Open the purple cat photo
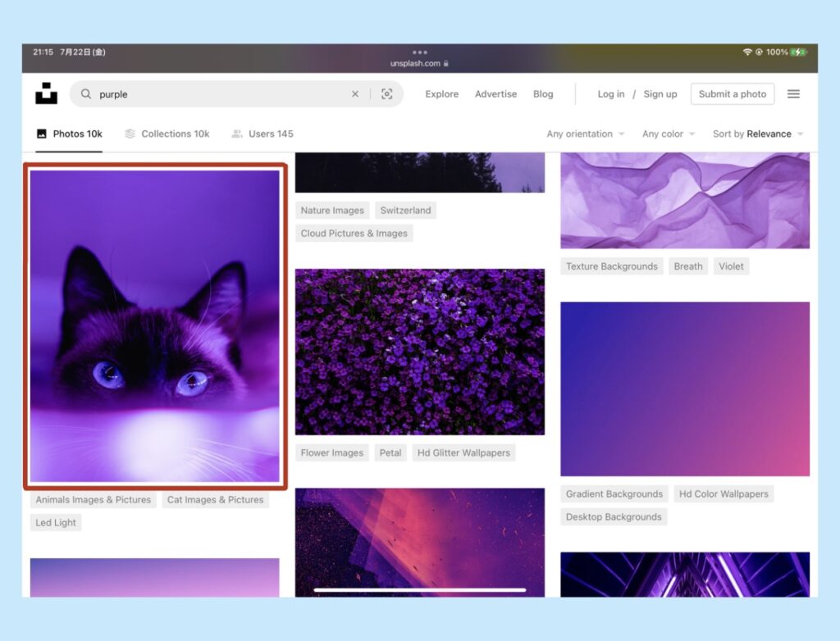The height and width of the screenshot is (641, 840). tap(155, 326)
